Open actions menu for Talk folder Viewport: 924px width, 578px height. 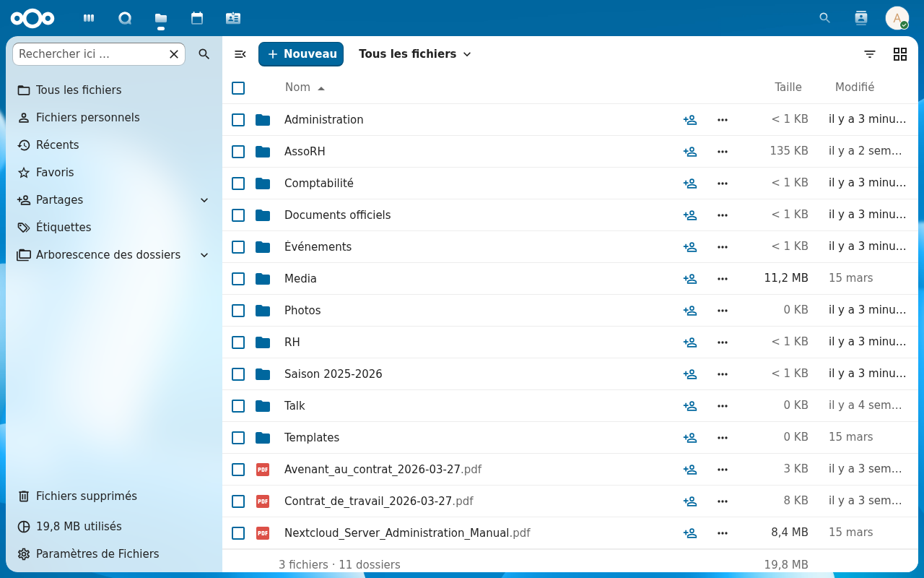click(723, 406)
